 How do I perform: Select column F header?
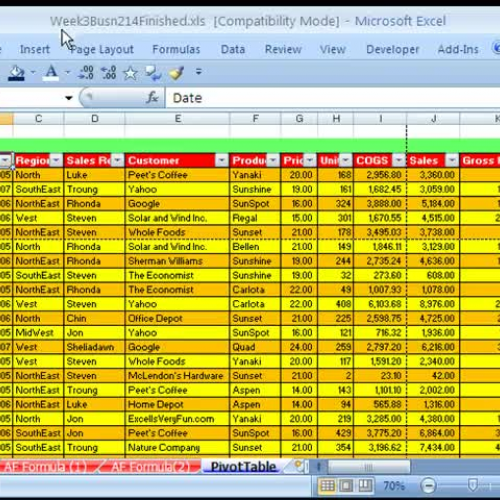(255, 119)
